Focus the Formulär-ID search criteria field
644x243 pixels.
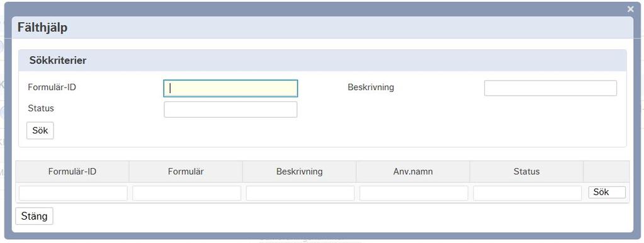tap(230, 88)
